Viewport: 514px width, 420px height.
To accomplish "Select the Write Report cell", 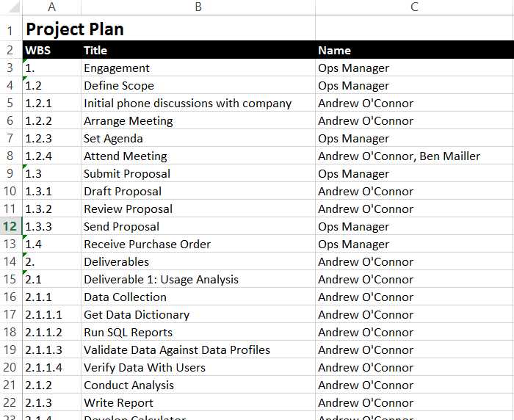I will (198, 402).
